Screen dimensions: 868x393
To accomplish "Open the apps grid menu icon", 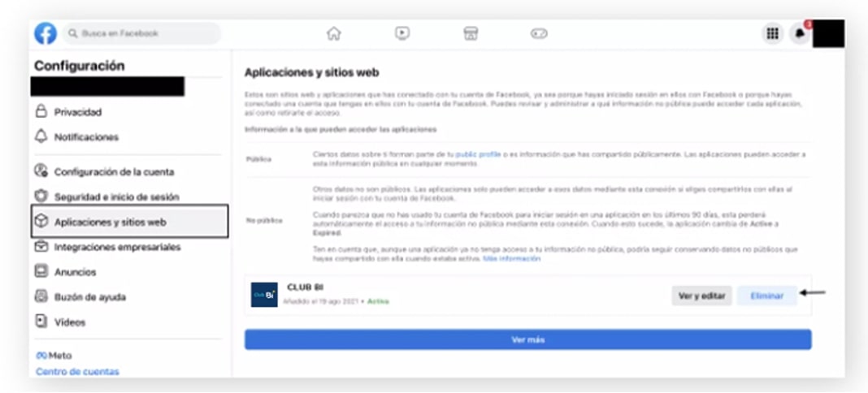I will 771,33.
